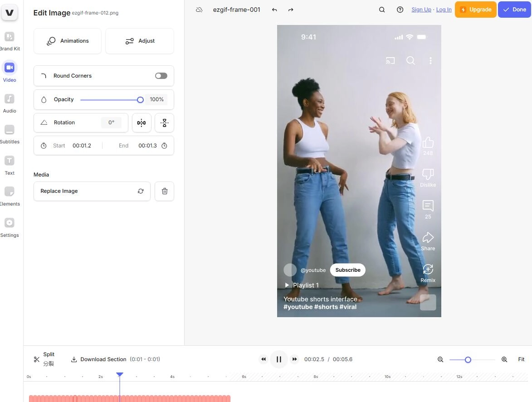Click the redo arrow icon
The width and height of the screenshot is (532, 402).
pos(291,10)
